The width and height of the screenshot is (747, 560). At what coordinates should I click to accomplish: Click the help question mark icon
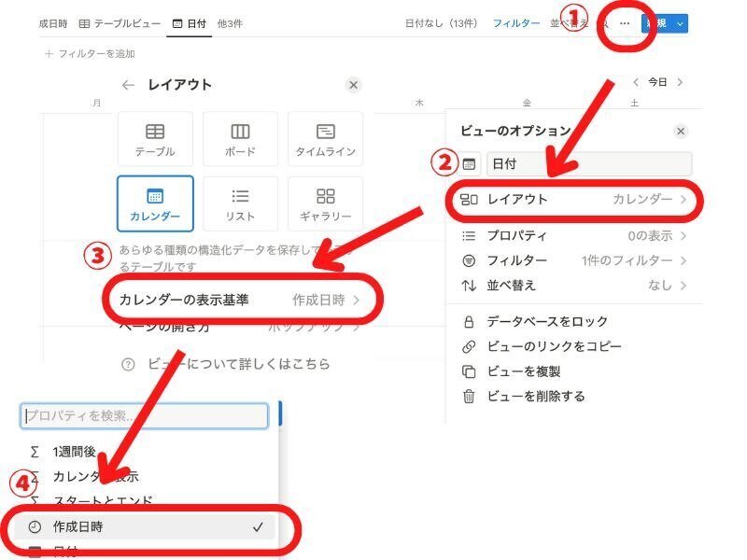click(x=128, y=364)
